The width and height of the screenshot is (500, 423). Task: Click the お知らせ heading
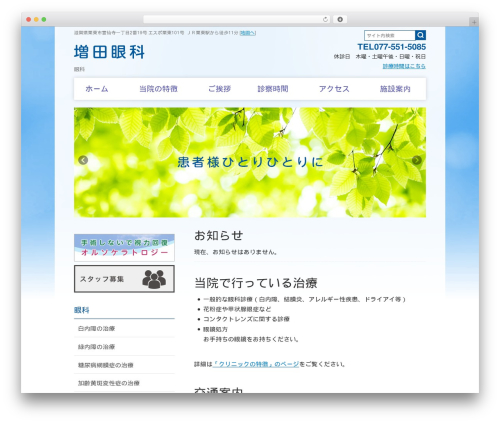click(x=219, y=236)
